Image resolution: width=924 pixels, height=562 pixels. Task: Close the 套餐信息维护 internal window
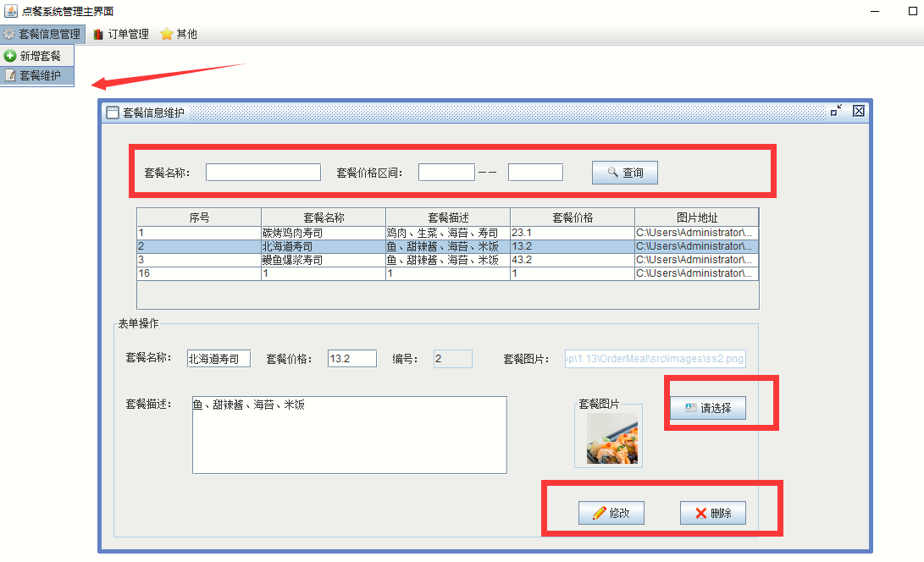pyautogui.click(x=859, y=111)
